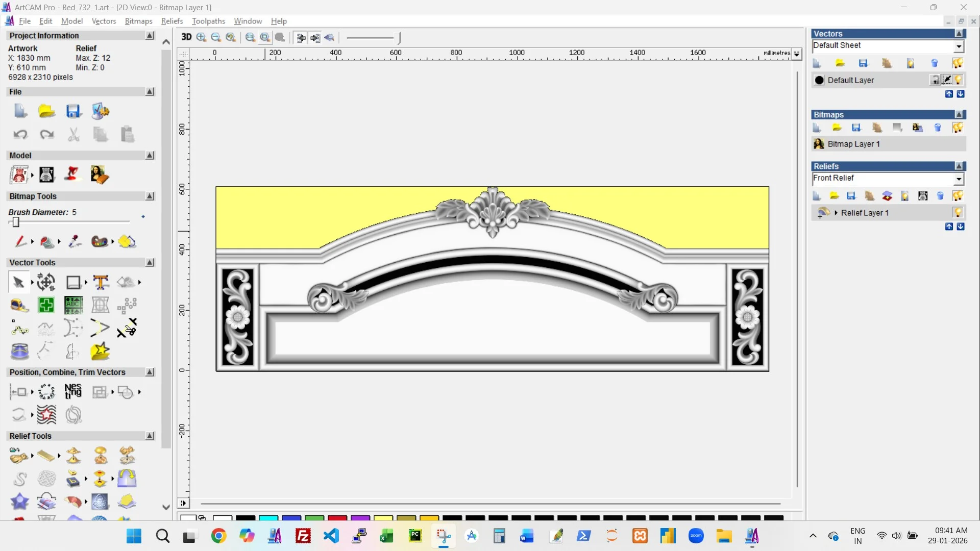980x551 pixels.
Task: Select the Create Vector Text tool
Action: [x=101, y=282]
